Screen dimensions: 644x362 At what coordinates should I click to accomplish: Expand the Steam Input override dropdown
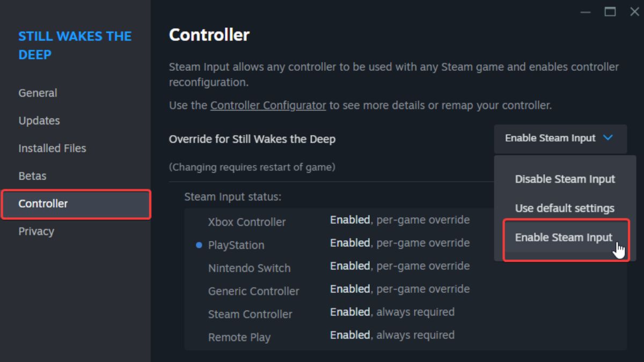click(560, 138)
